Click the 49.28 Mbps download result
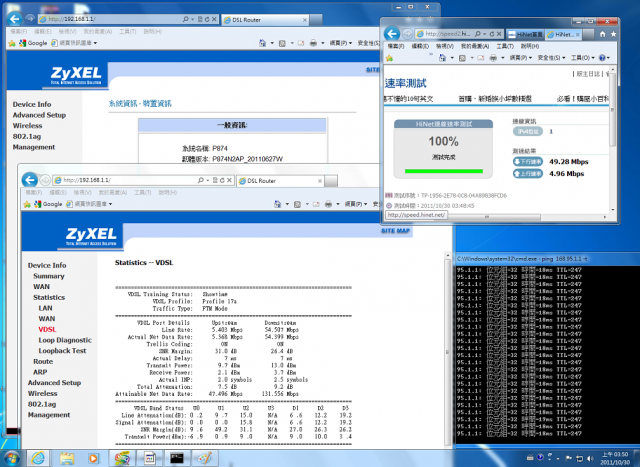The image size is (640, 467). click(x=568, y=162)
